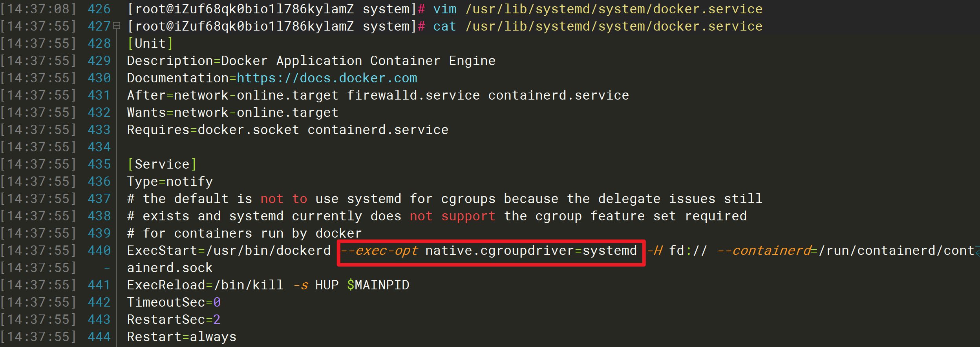The image size is (980, 347).
Task: Click the --exec-opt flag in ExecStart
Action: point(379,251)
